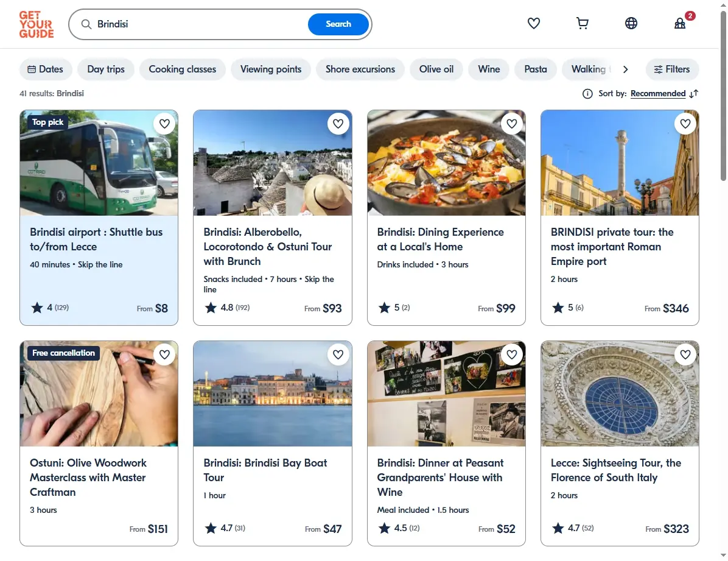Open the wishlist heart icon in header
This screenshot has height=561, width=728.
(x=533, y=23)
